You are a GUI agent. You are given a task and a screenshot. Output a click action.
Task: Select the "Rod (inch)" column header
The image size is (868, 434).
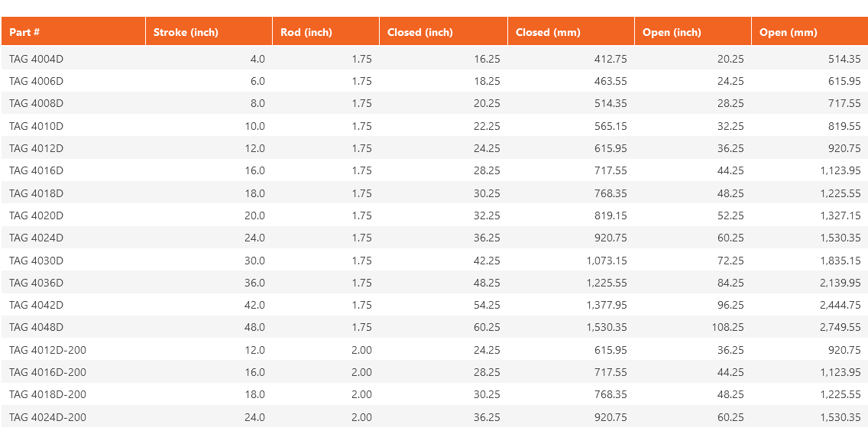point(306,32)
